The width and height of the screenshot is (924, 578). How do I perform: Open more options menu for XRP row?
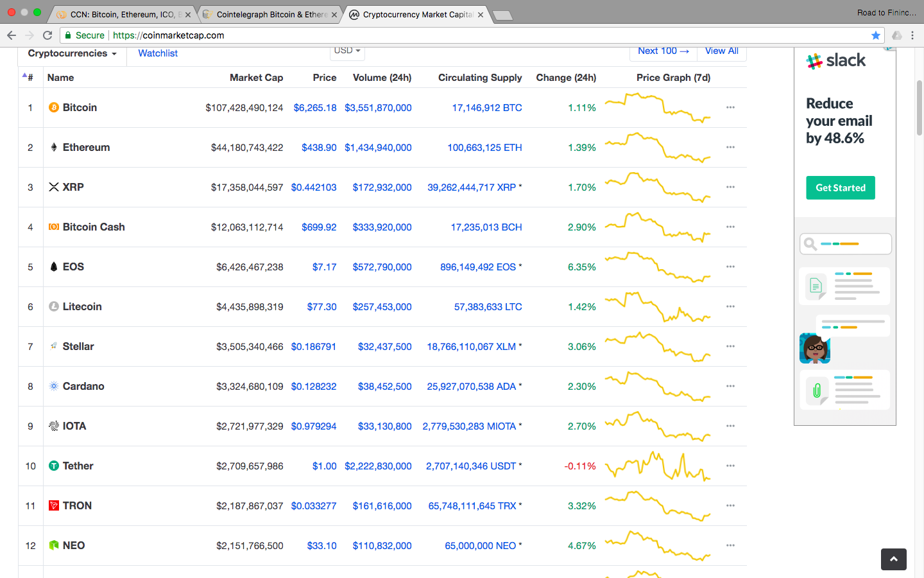(730, 187)
